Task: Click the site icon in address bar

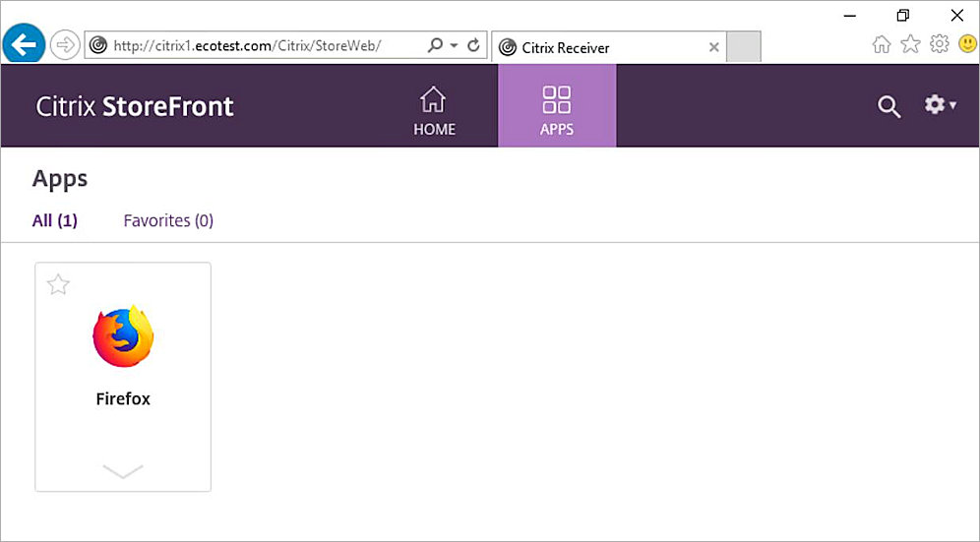Action: click(98, 45)
